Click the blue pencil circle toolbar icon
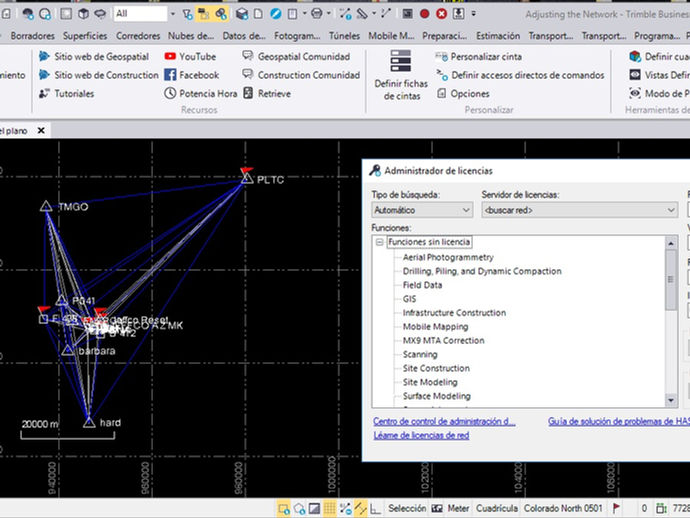This screenshot has height=518, width=690. click(x=275, y=14)
